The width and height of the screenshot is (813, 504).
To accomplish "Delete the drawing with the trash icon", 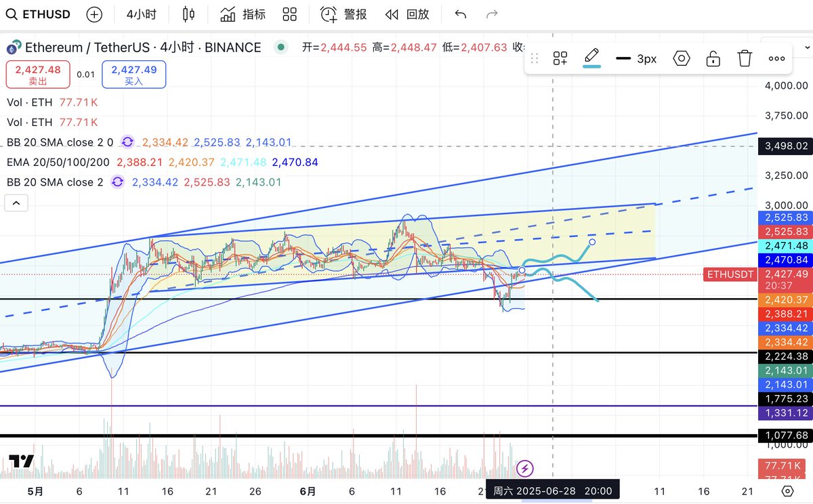I will [x=745, y=58].
